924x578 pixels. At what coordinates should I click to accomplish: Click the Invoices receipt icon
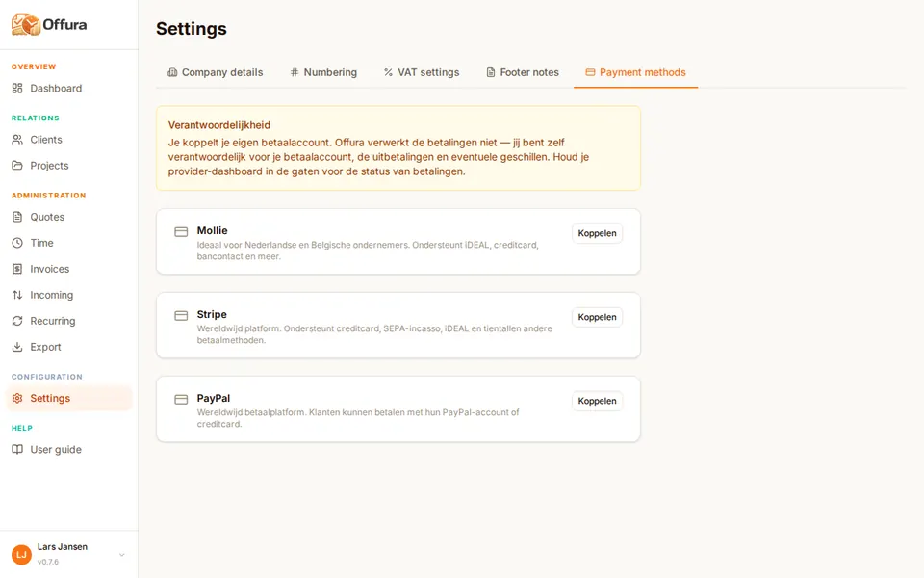[x=17, y=269]
